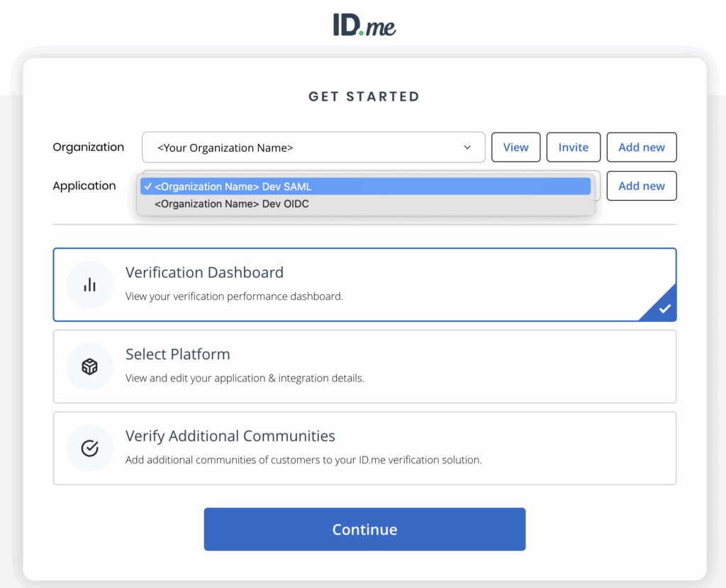Click Add new next to Organization
Screen dimensions: 726x588
641,148
